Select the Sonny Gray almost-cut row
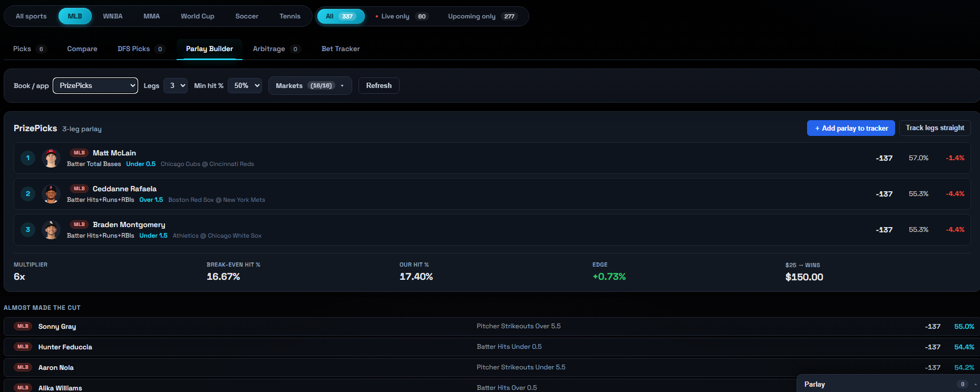This screenshot has width=980, height=392. (x=491, y=327)
